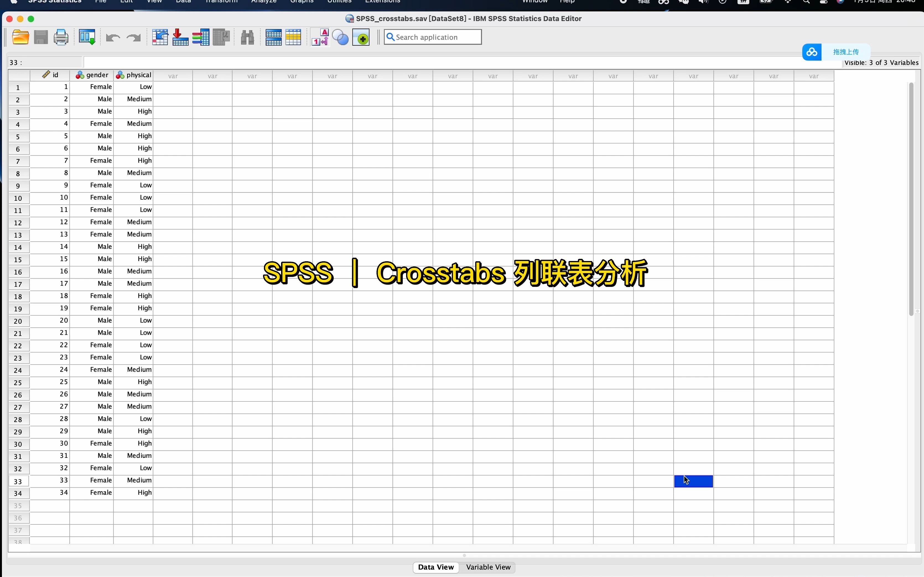Screen dimensions: 924x577
Task: Show all variables with green plus icon
Action: click(x=361, y=37)
